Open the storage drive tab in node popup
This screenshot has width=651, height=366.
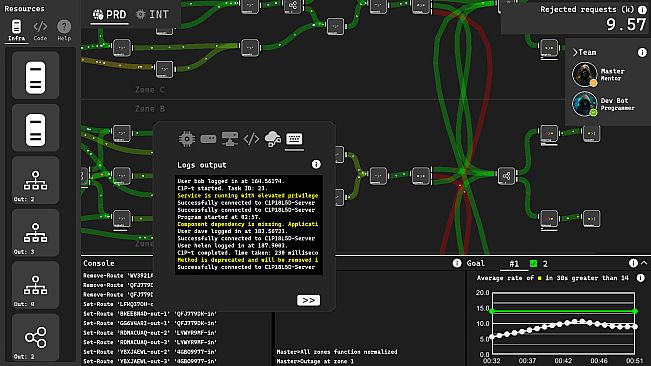pyautogui.click(x=208, y=139)
